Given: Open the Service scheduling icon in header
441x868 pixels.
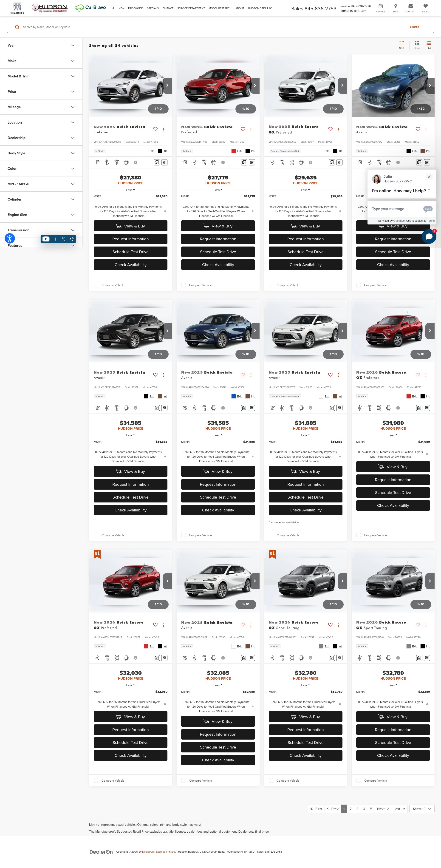Looking at the screenshot, I should tap(380, 8).
